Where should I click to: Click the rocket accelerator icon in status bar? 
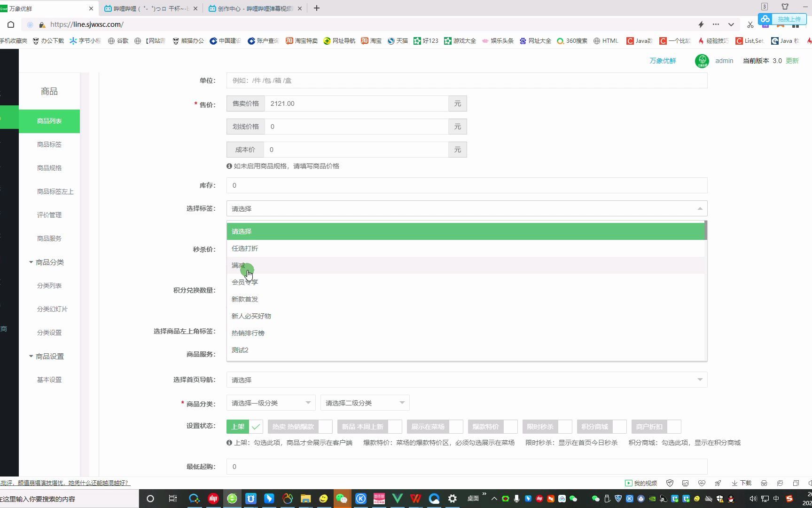click(x=718, y=483)
